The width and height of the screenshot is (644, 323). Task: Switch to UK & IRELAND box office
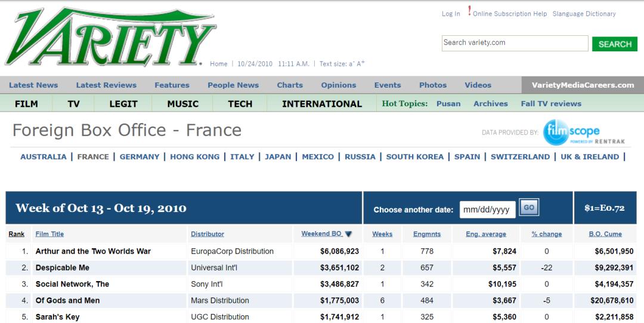[590, 157]
